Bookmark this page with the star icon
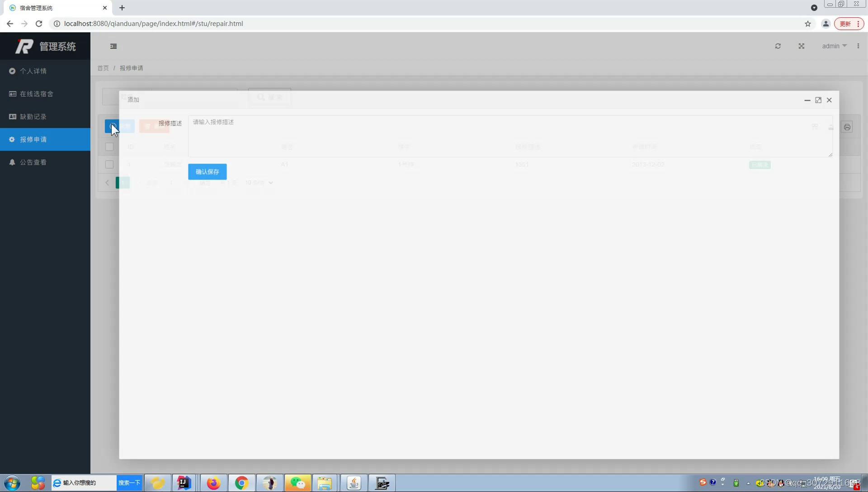Viewport: 868px width, 492px height. [x=808, y=24]
